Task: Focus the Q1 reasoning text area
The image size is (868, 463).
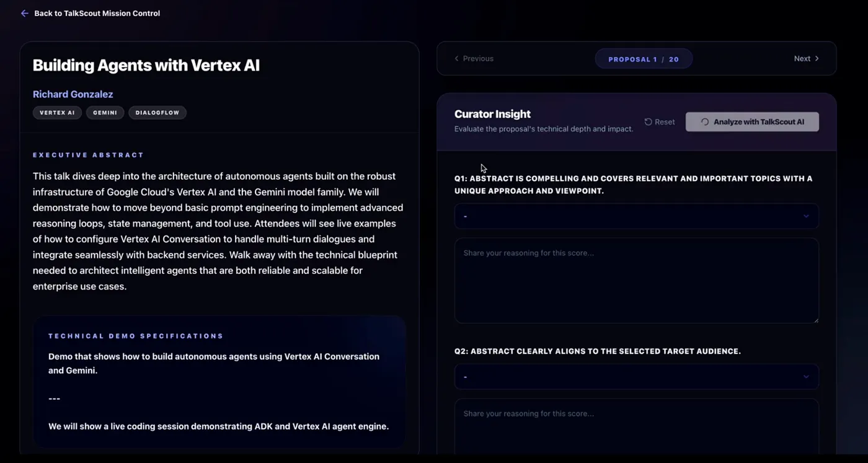Action: (x=636, y=280)
